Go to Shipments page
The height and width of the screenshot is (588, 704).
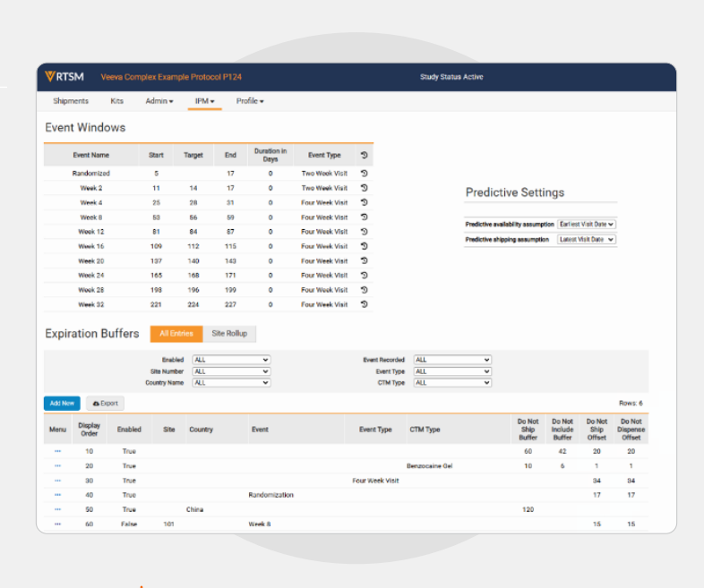coord(71,101)
